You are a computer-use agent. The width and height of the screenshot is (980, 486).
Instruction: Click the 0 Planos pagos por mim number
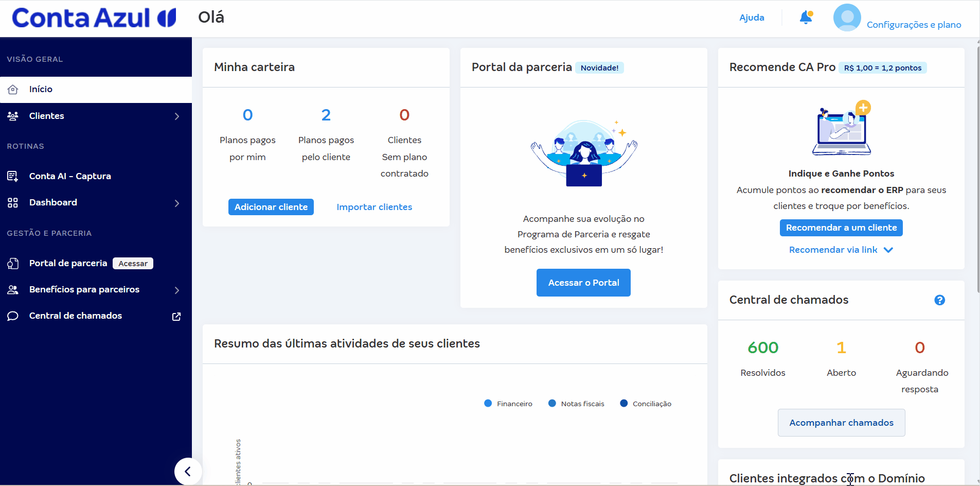[247, 115]
